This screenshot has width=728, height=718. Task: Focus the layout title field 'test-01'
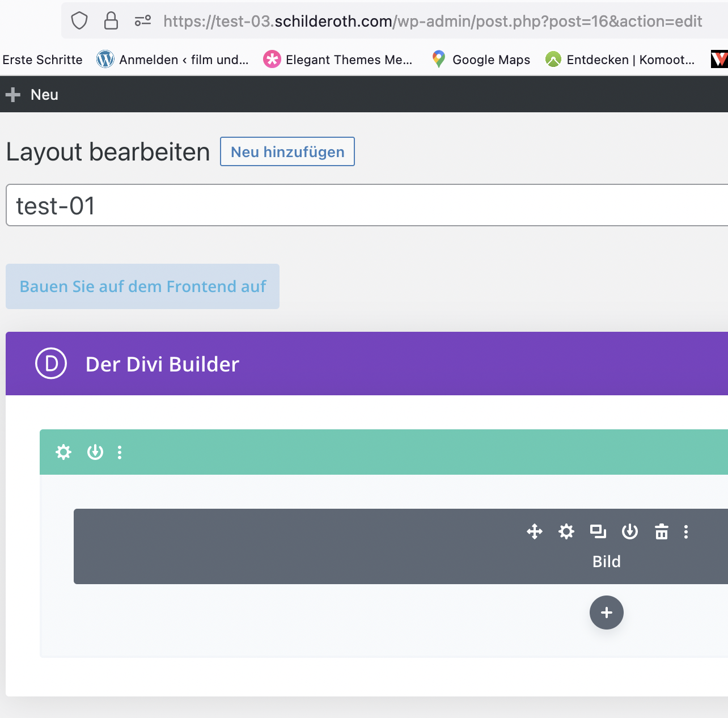tap(363, 205)
